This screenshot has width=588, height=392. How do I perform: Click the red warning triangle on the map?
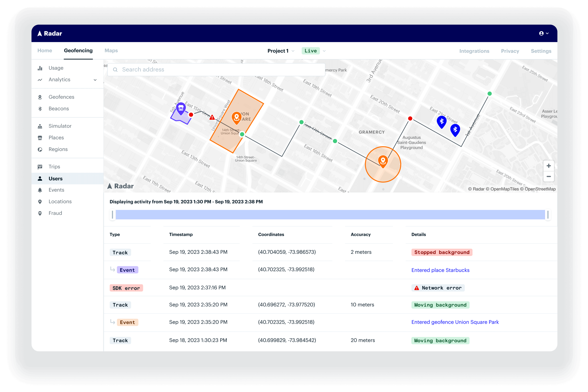click(212, 117)
